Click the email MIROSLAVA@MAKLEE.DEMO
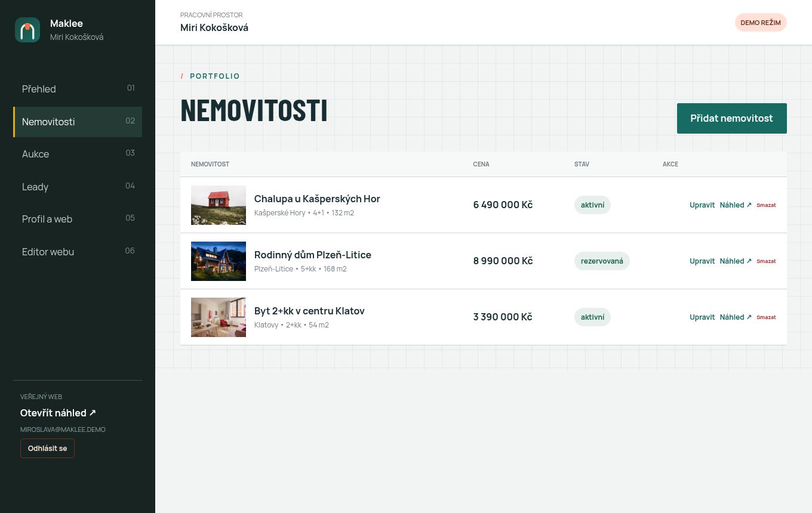Screen dimensions: 812x513 coord(63,429)
